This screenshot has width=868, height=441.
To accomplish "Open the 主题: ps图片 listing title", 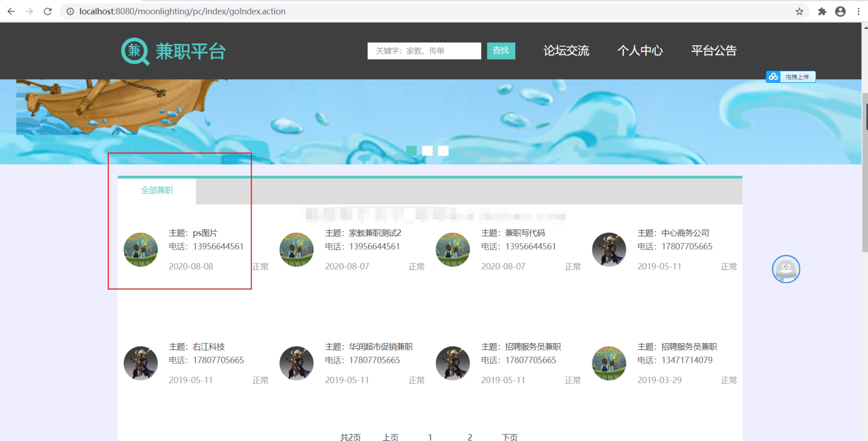I will pyautogui.click(x=193, y=233).
